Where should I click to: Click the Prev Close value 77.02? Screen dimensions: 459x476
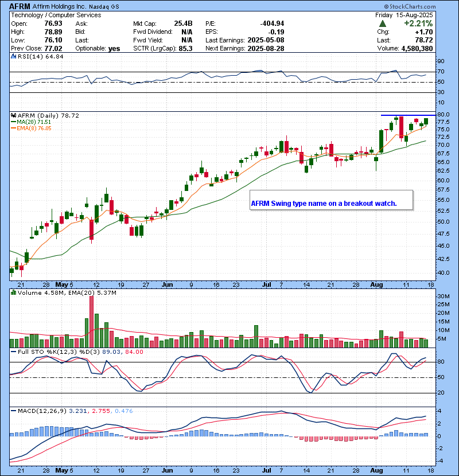click(53, 49)
